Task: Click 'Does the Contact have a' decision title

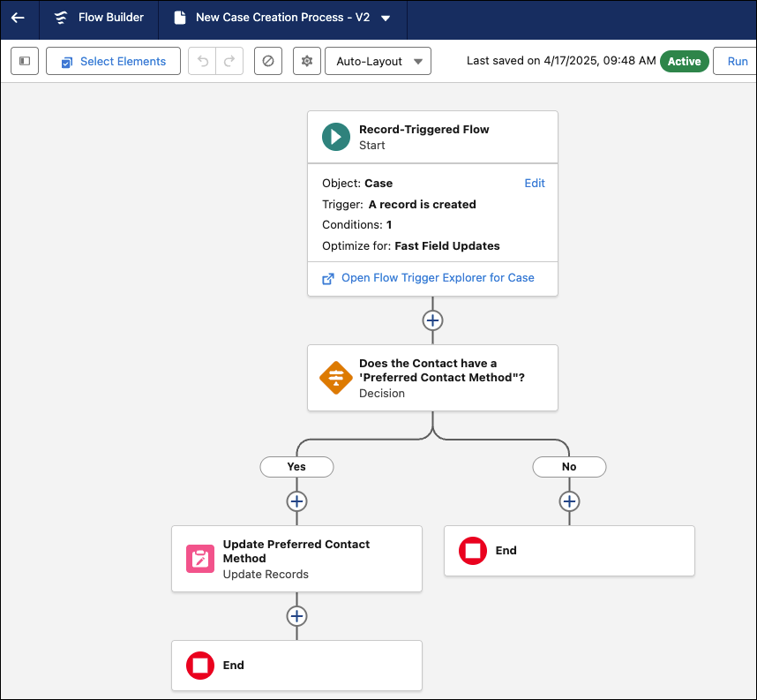Action: click(442, 370)
